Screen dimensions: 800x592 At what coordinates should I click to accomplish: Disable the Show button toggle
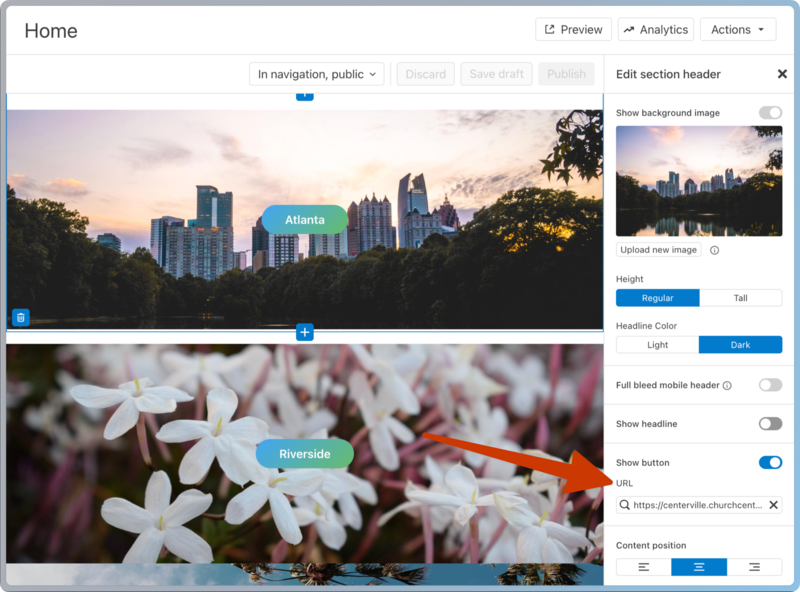[770, 462]
